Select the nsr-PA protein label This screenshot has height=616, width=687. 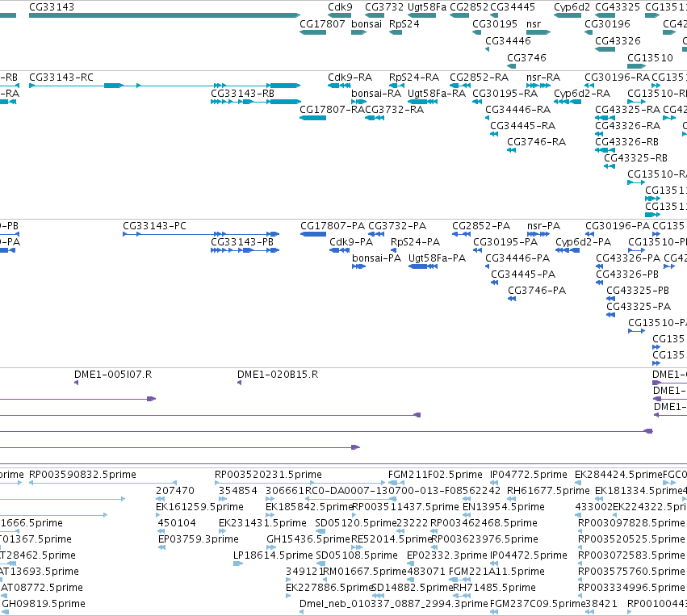(544, 226)
